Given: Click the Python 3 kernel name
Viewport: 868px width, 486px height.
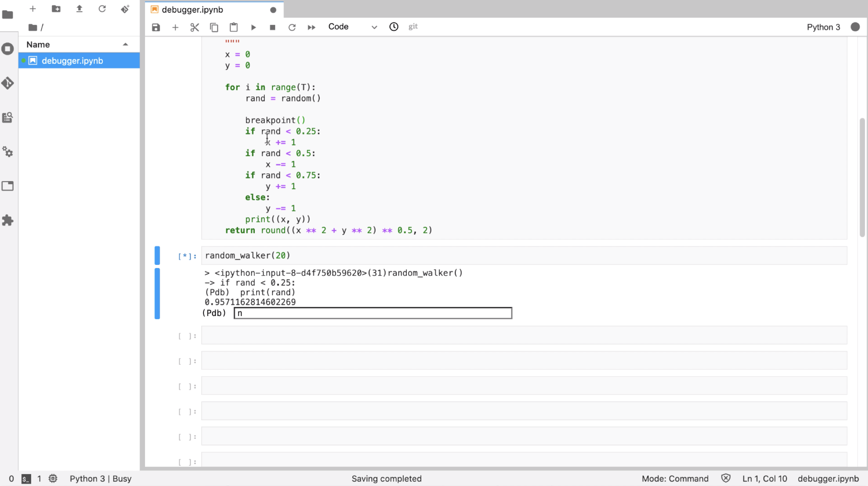Looking at the screenshot, I should (x=823, y=27).
